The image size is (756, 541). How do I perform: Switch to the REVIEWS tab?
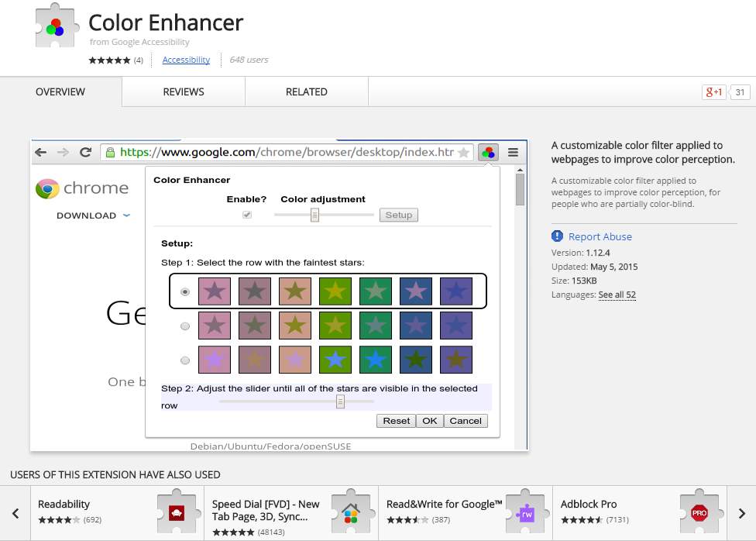(184, 91)
